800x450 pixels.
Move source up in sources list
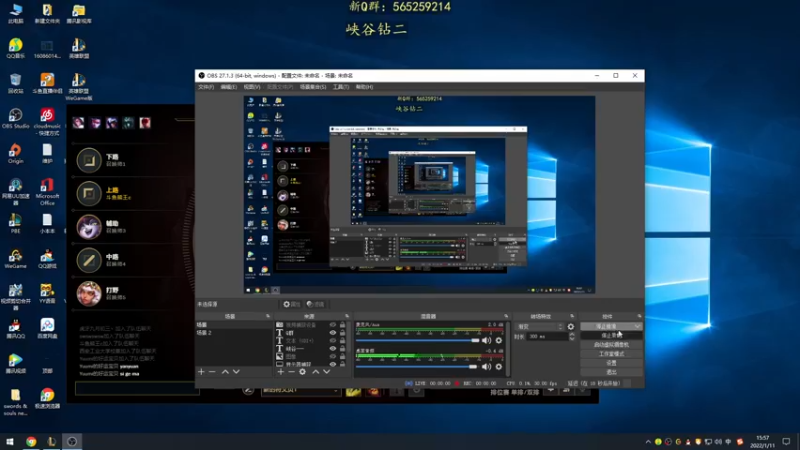click(315, 372)
